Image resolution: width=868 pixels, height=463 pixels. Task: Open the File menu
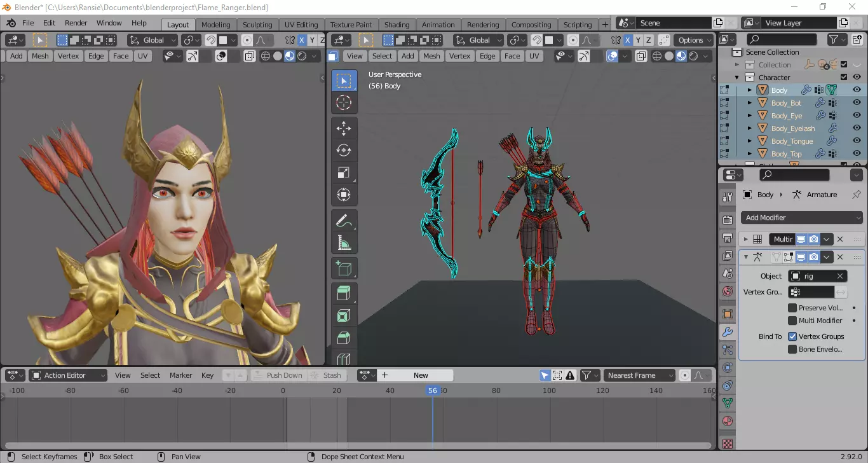(28, 23)
